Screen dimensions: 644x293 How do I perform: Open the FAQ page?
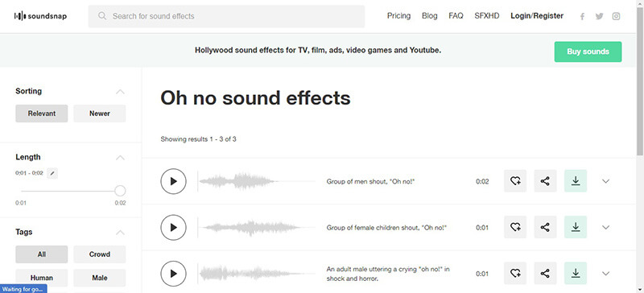tap(456, 15)
